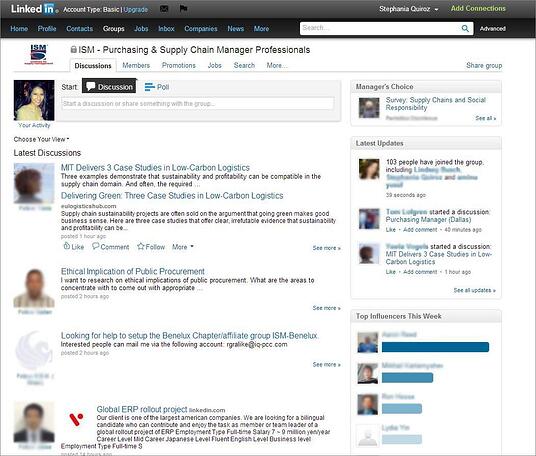Go to Home in navigation bar

coord(19,29)
